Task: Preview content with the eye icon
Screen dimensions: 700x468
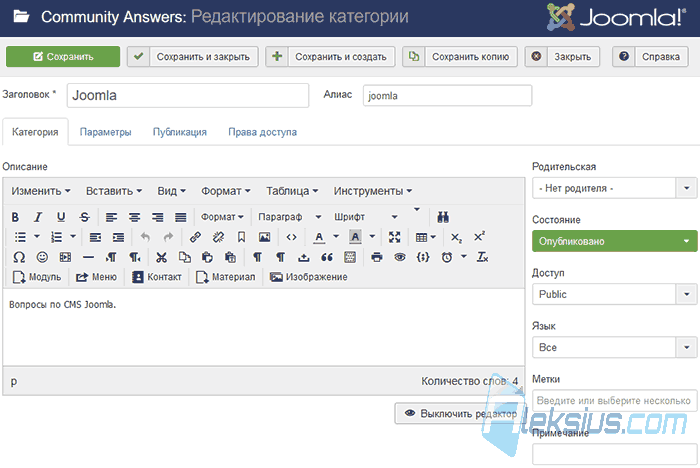Action: [400, 257]
